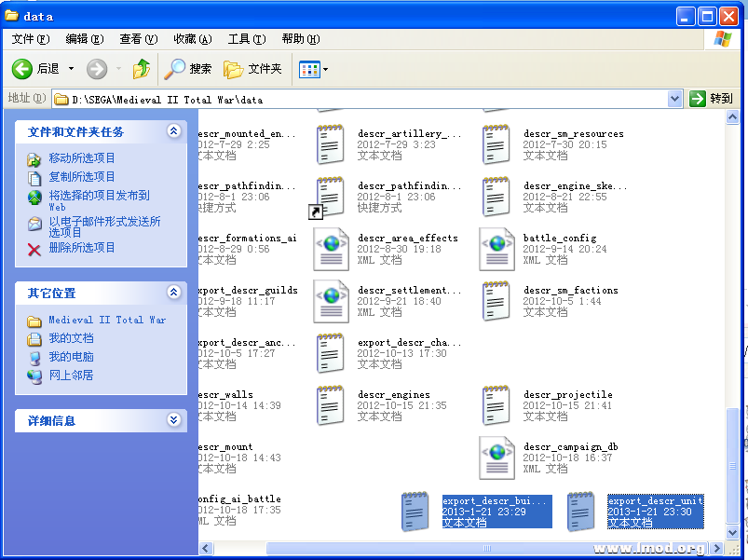748x560 pixels.
Task: Click the 删除所选项目 link
Action: (82, 248)
